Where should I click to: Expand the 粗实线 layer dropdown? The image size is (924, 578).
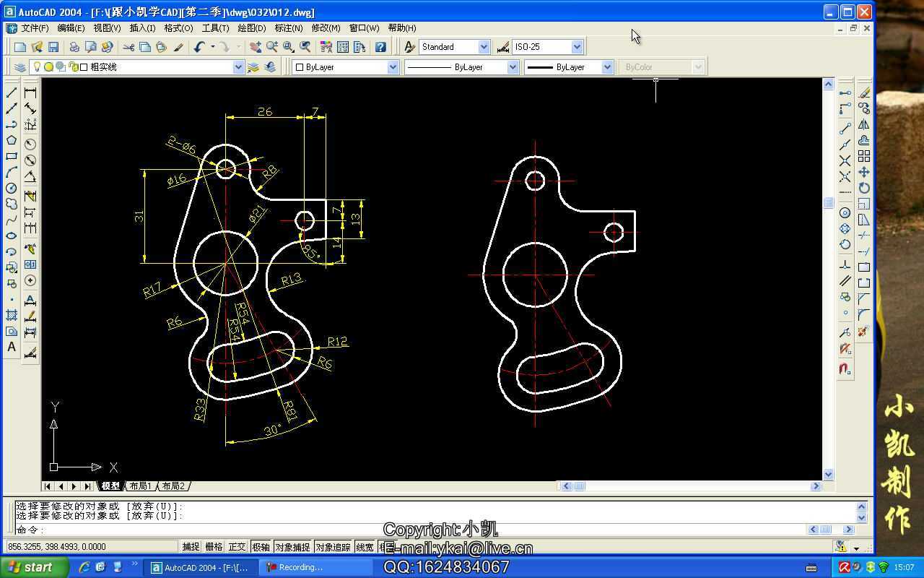(238, 66)
